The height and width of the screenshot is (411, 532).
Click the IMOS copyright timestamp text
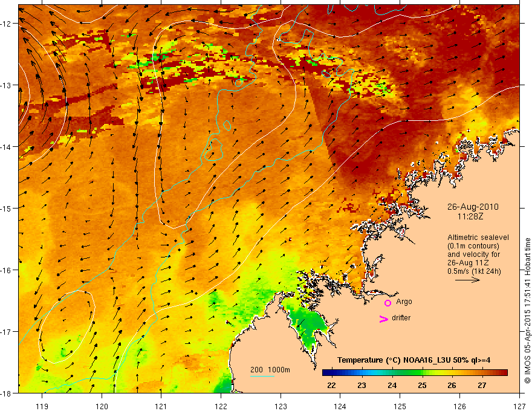pyautogui.click(x=527, y=311)
